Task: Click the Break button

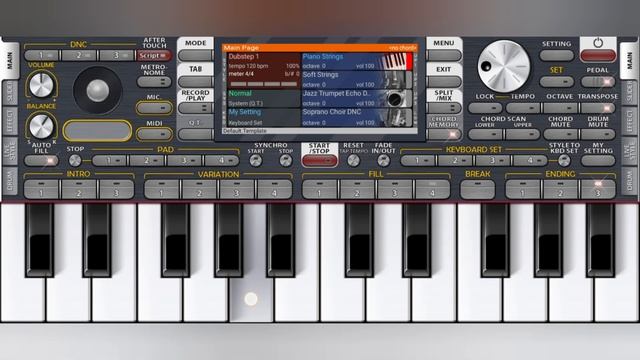Action: 478,189
